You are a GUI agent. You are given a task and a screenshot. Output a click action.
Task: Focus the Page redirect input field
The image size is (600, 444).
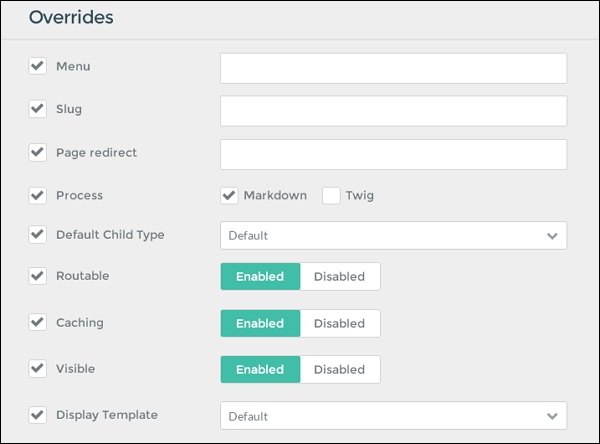(x=393, y=154)
